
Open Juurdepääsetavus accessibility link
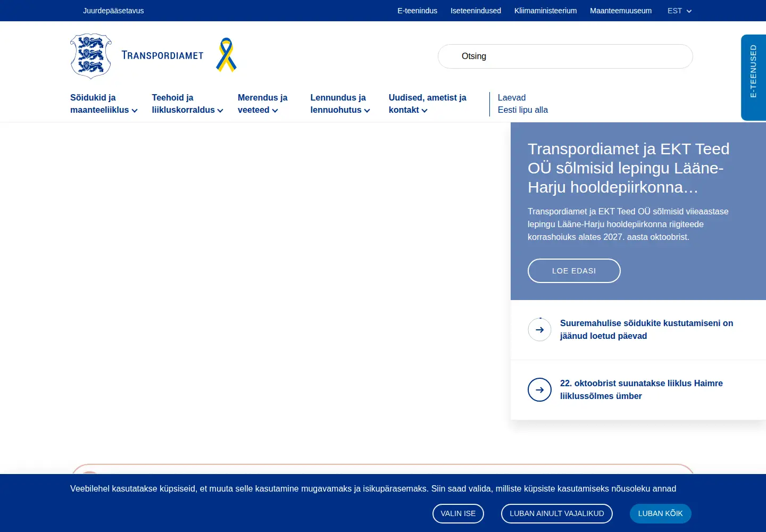click(113, 11)
